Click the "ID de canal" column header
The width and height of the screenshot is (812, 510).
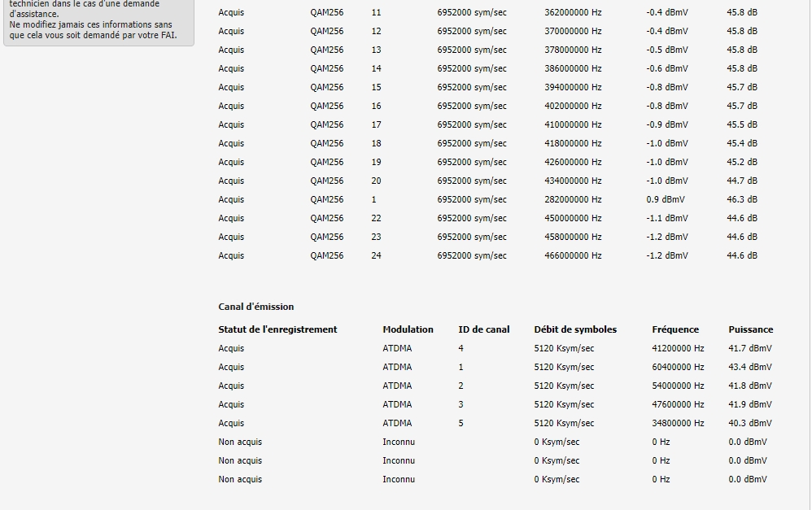483,329
